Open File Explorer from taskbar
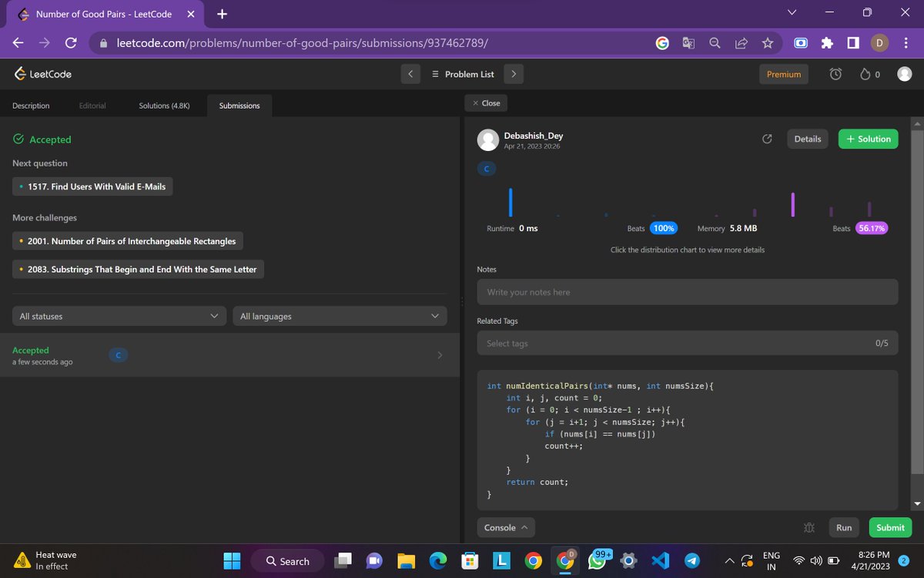 coord(407,561)
